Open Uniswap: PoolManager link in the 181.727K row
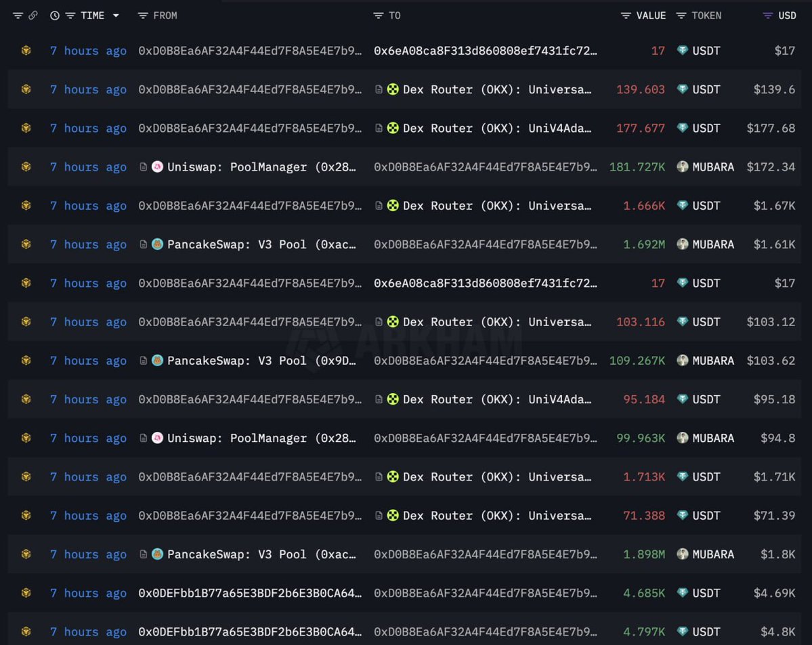 [x=261, y=167]
